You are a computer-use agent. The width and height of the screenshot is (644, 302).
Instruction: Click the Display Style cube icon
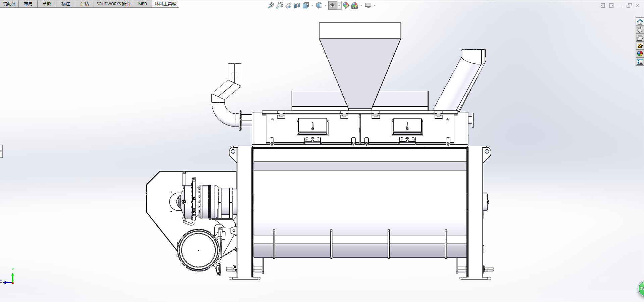(x=319, y=5)
